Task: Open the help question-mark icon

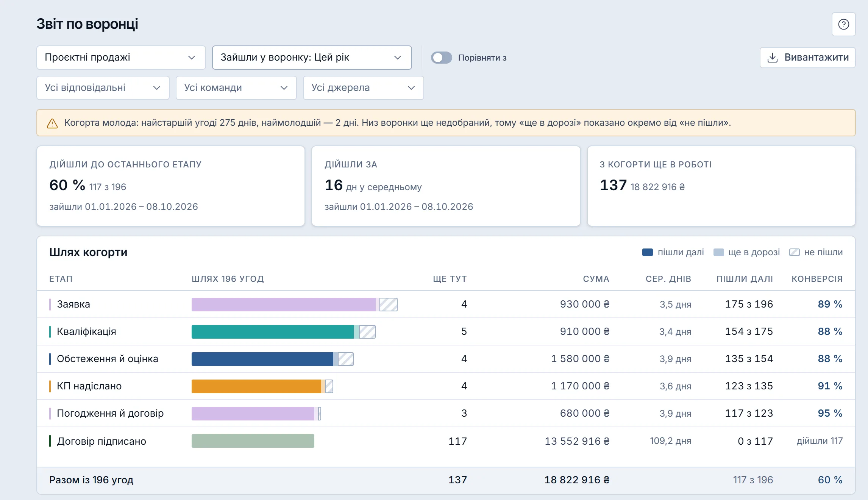Action: coord(843,24)
